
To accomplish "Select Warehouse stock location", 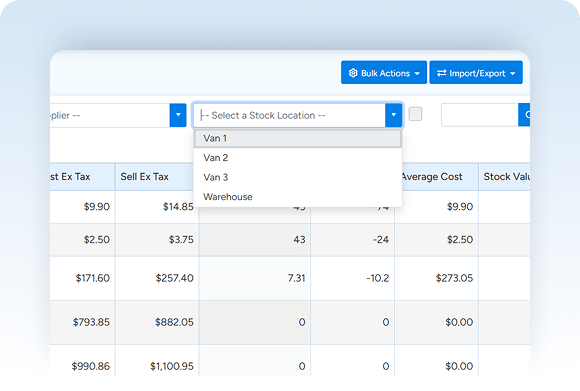I will coord(298,197).
